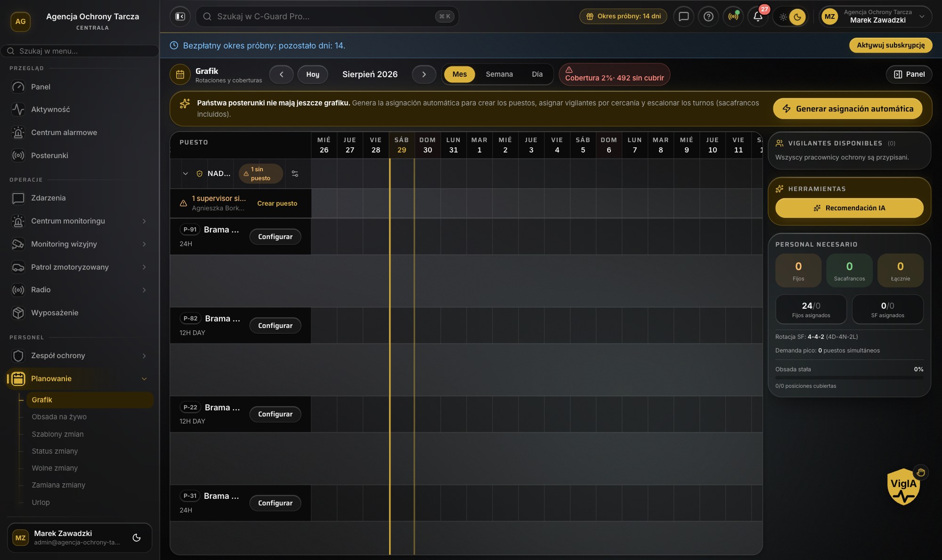Toggle theme moon icon beside Marek Zawadzki

pyautogui.click(x=137, y=537)
